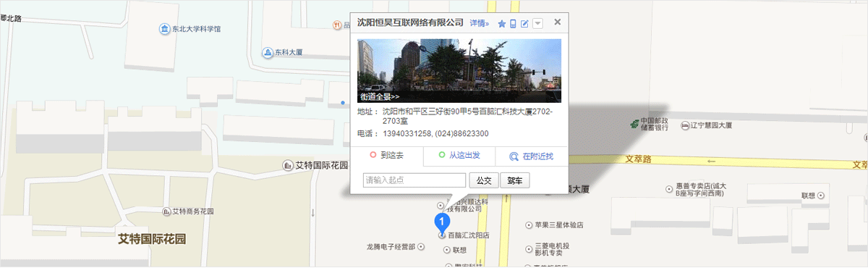Click the 龙腾电子经营部 POI marker

(422, 247)
